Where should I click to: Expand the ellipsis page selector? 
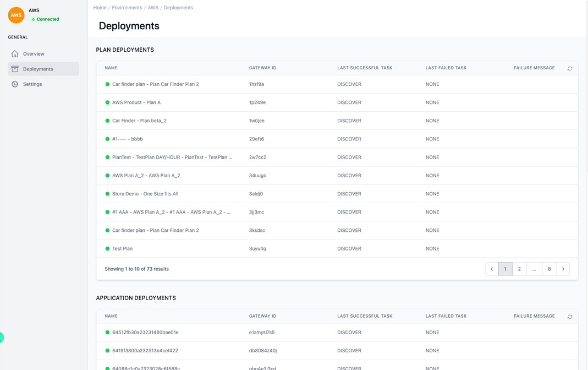click(534, 269)
